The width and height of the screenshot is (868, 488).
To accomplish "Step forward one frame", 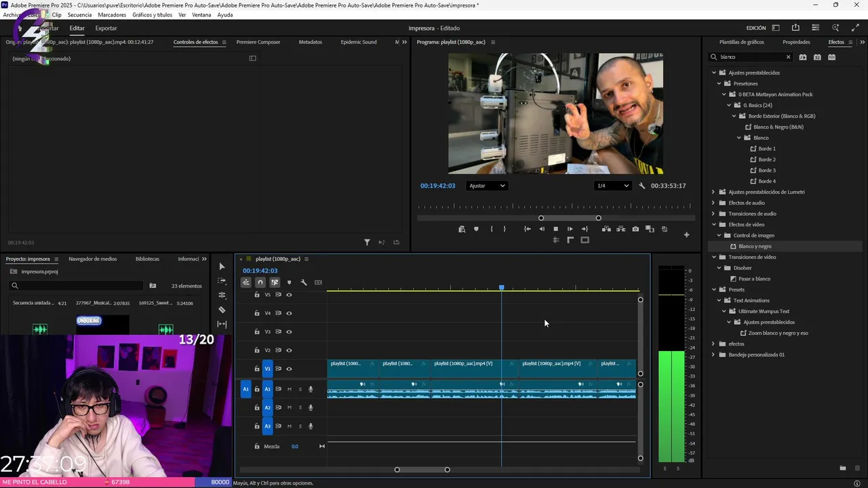I will [570, 229].
